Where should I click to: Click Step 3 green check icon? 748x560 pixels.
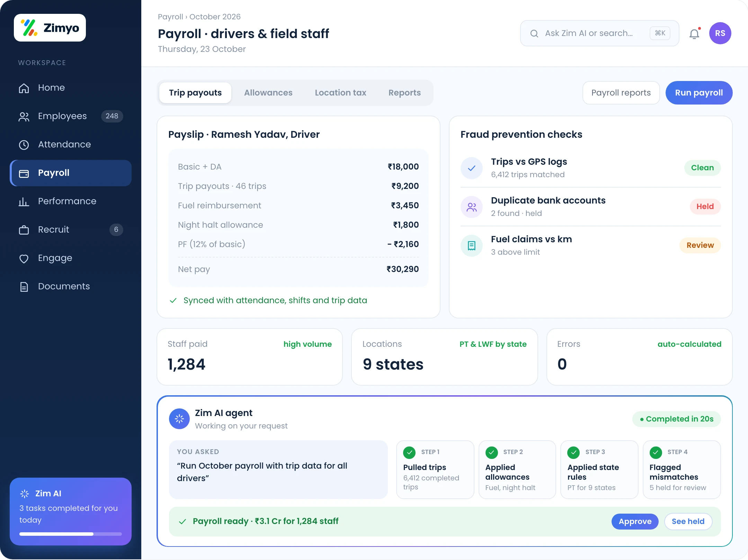pos(573,452)
